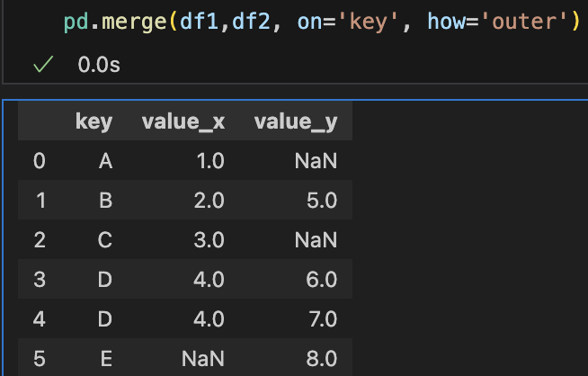The image size is (588, 376).
Task: Click index cell 4
Action: pos(40,319)
